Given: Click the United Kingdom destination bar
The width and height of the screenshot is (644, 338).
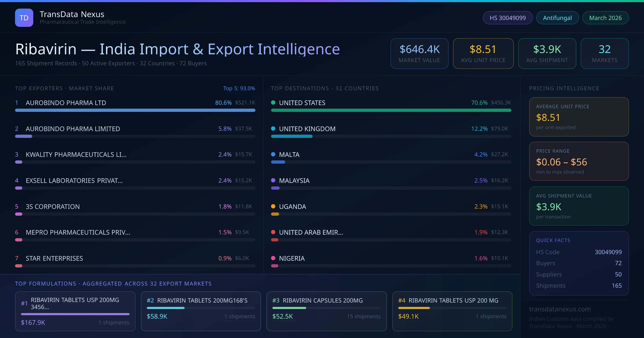Looking at the screenshot, I should point(292,136).
